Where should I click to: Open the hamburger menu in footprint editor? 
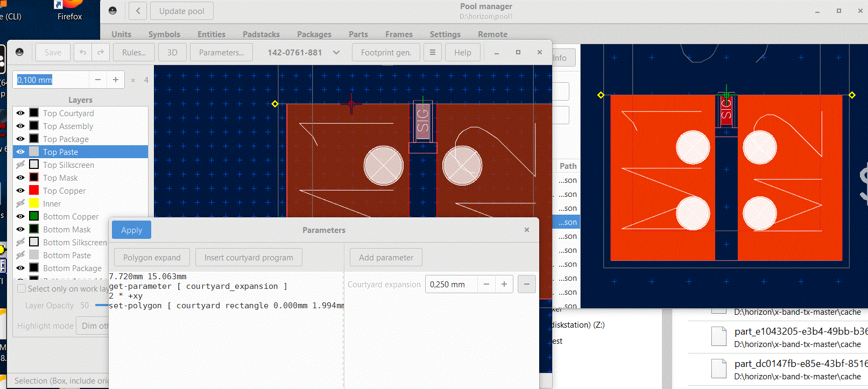click(x=432, y=52)
